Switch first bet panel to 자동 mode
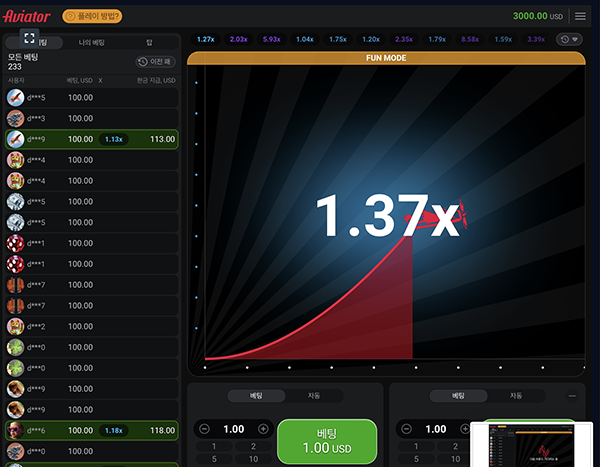This screenshot has width=600, height=467. tap(312, 396)
